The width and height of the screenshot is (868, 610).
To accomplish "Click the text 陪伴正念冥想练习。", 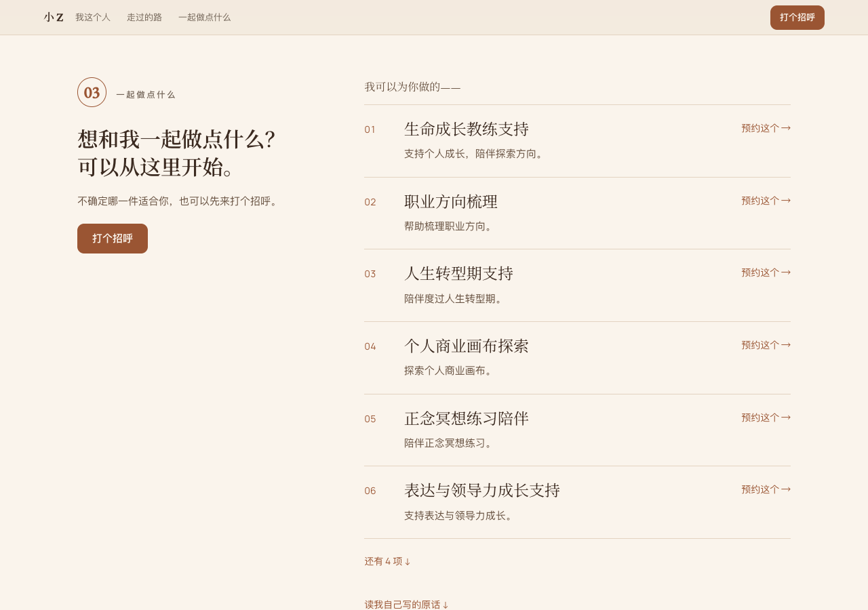I will (450, 443).
